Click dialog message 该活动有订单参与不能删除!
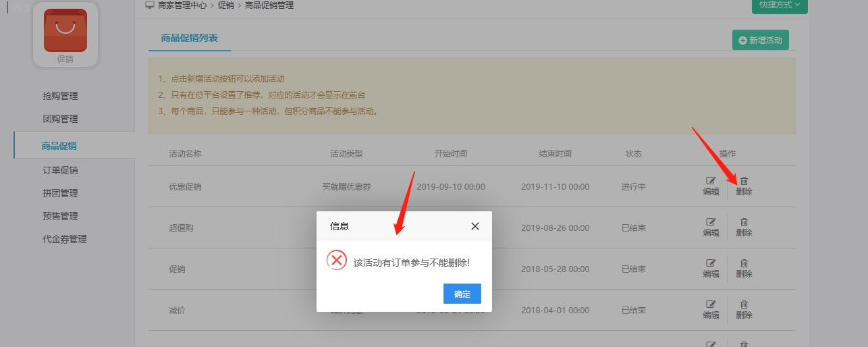Viewport: 868px width, 347px height. click(x=412, y=263)
